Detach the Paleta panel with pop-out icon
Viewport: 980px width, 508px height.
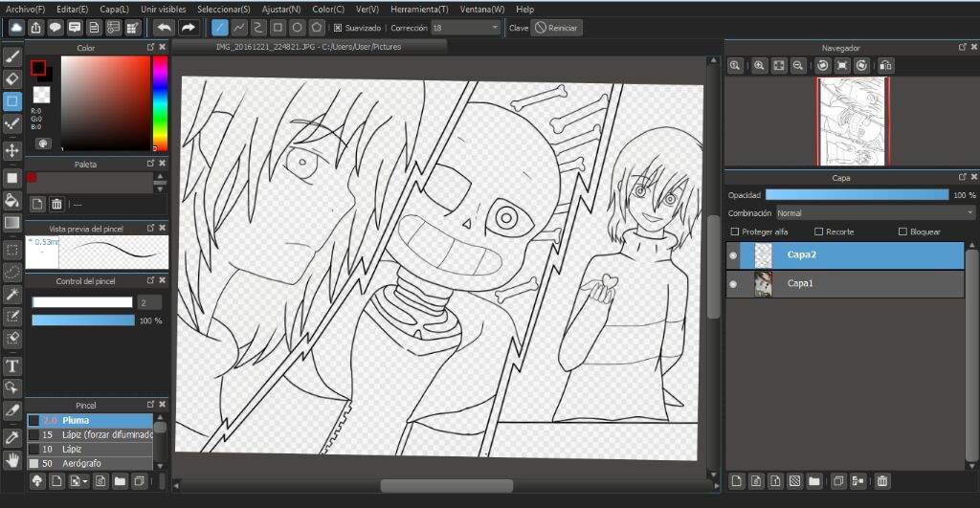pos(150,164)
